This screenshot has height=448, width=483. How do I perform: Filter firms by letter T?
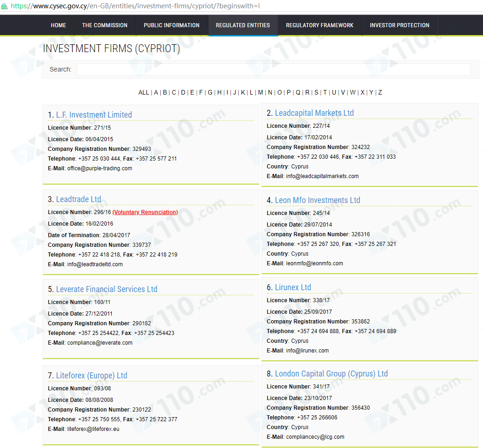325,92
